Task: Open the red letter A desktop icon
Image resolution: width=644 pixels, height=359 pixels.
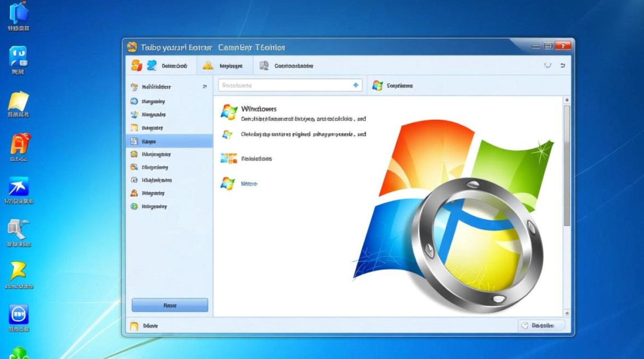Action: 20,144
